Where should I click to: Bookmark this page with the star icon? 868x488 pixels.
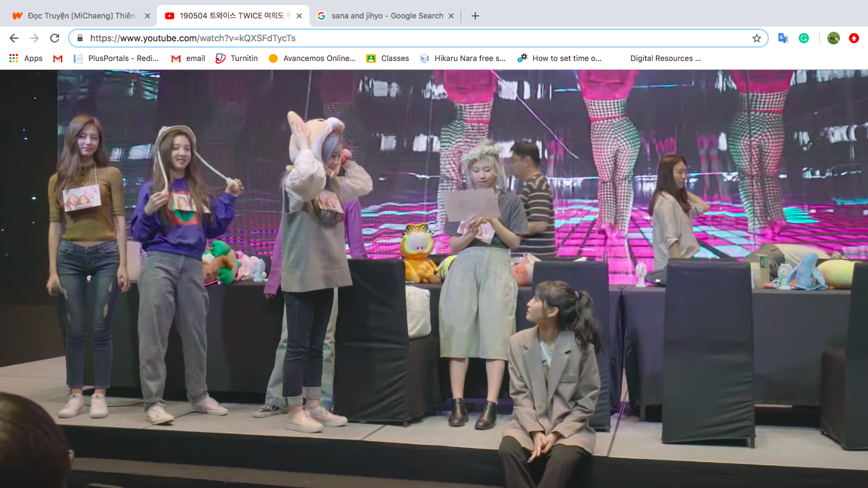pyautogui.click(x=756, y=38)
